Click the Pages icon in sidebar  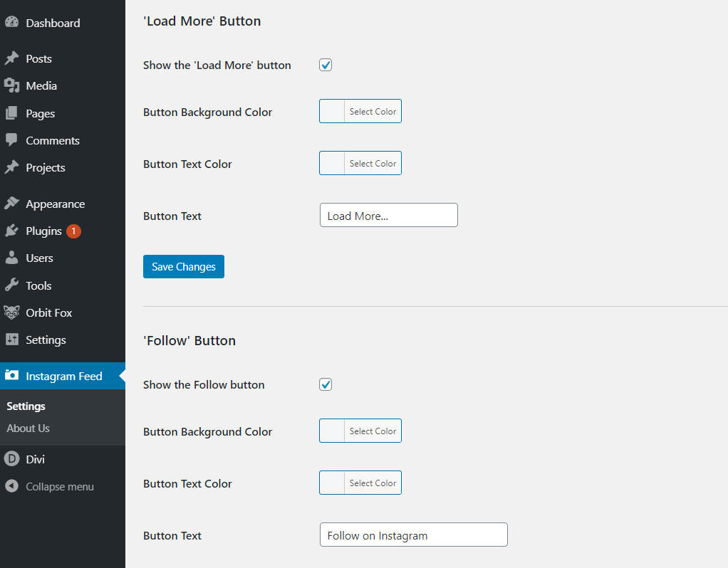[x=11, y=113]
